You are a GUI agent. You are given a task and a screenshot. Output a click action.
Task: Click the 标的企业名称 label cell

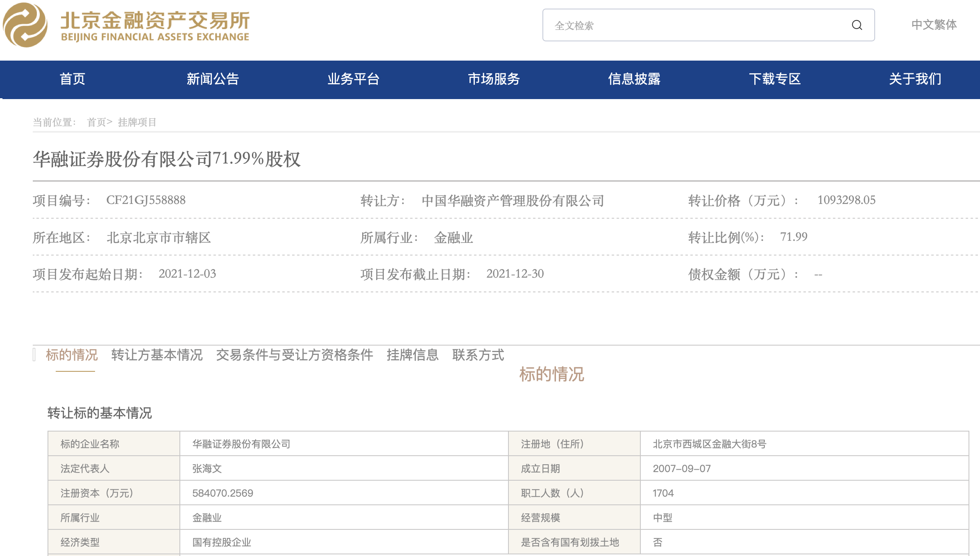pos(114,444)
